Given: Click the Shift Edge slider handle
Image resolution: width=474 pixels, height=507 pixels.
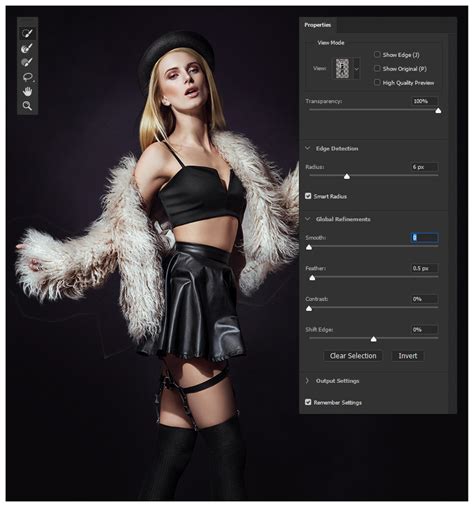Looking at the screenshot, I should (x=374, y=339).
